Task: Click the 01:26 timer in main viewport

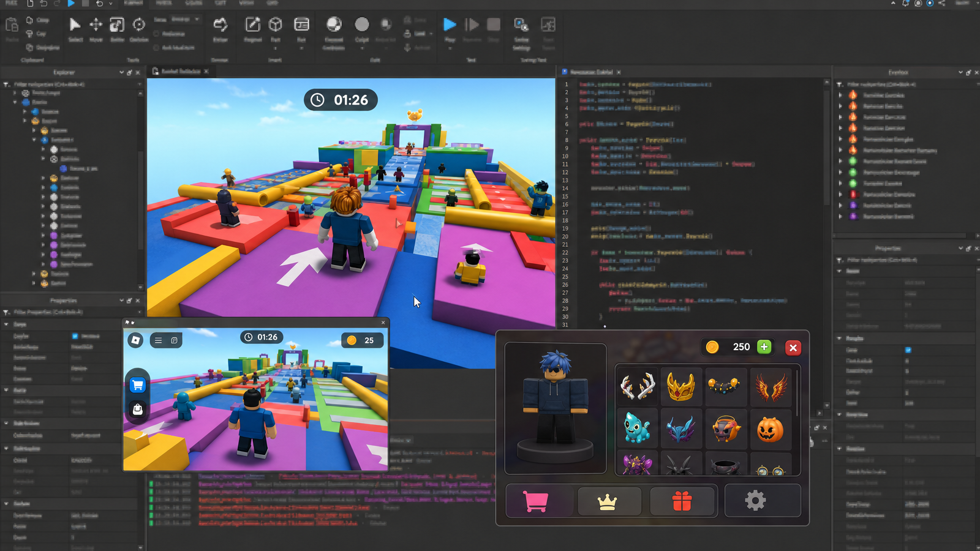Action: (x=341, y=100)
